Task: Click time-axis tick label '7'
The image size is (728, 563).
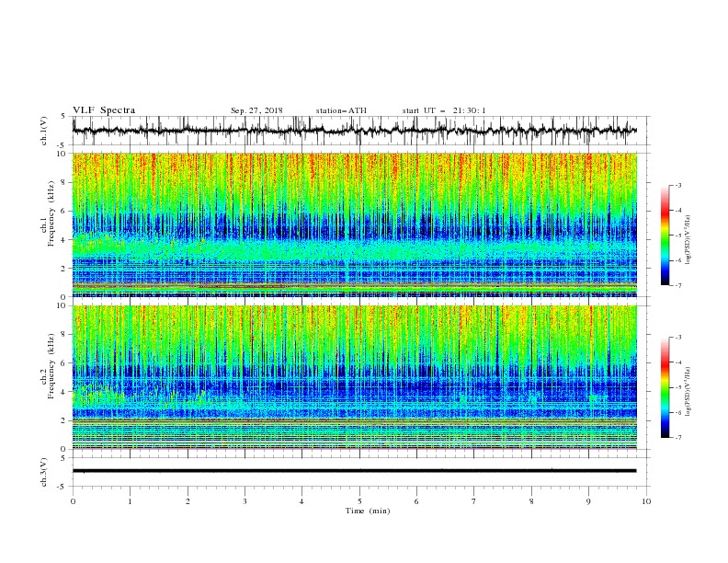Action: [474, 501]
